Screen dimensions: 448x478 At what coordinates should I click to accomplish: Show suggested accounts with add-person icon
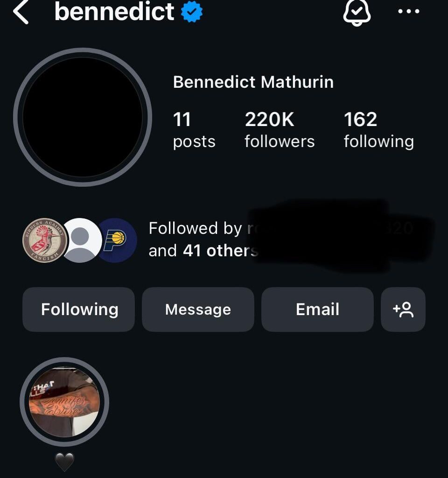point(403,309)
